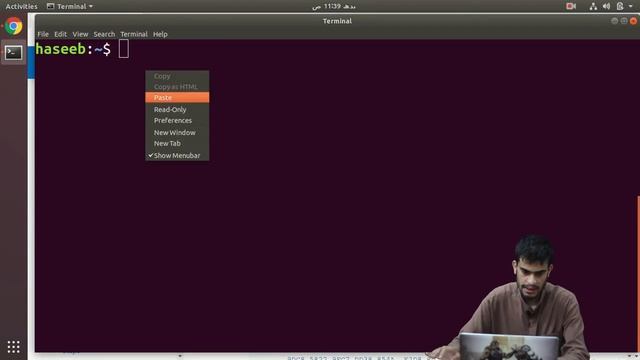Viewport: 640px width, 360px height.
Task: Choose Paste from the context menu
Action: pos(177,98)
